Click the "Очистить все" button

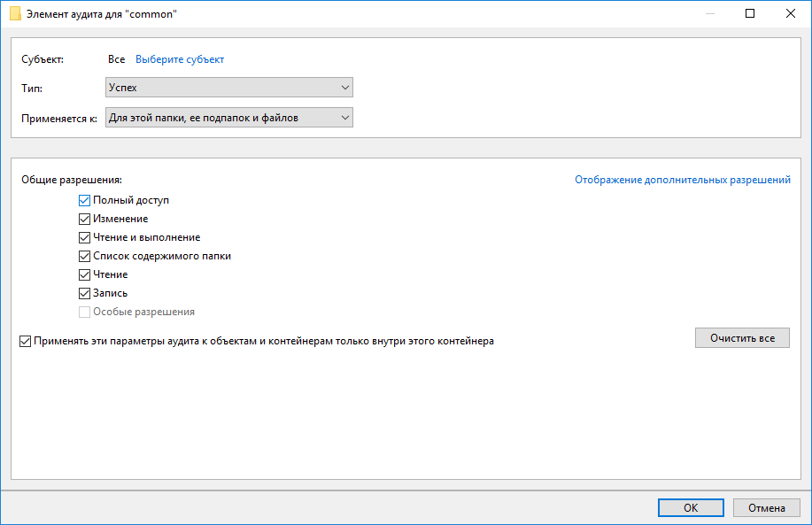[742, 338]
